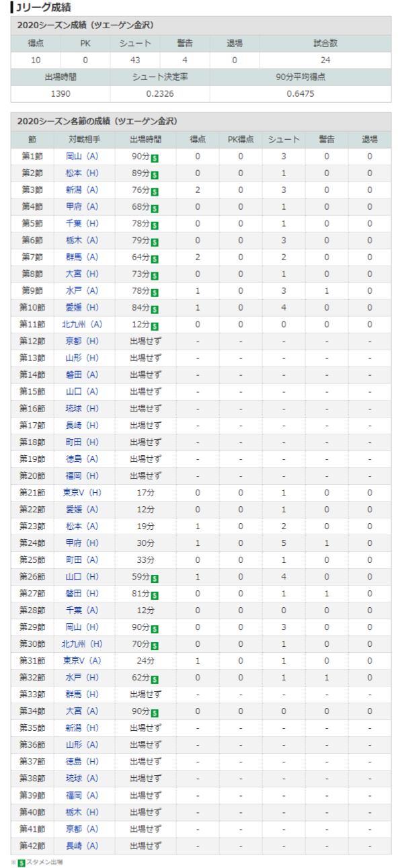The height and width of the screenshot is (868, 400).
Task: Open the 磐田 link in 第27節
Action: 74,593
